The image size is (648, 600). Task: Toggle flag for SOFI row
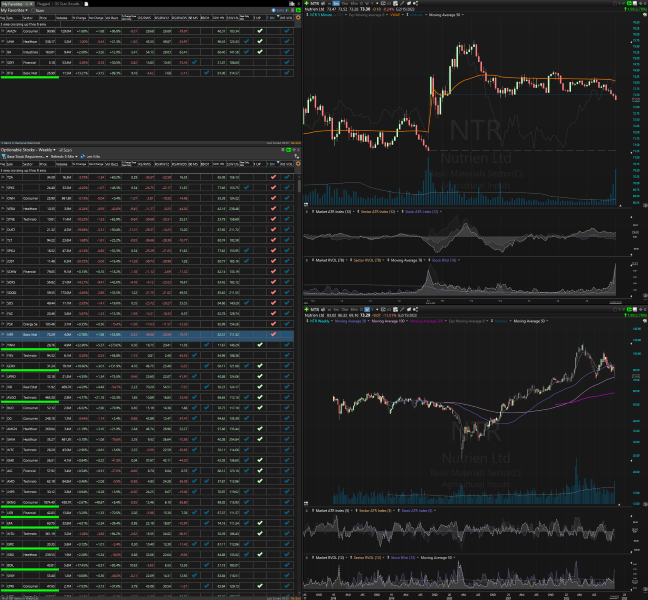[3, 62]
